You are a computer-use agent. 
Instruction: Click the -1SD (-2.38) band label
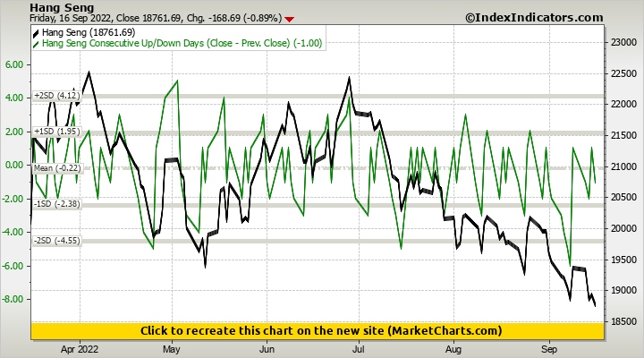(56, 204)
